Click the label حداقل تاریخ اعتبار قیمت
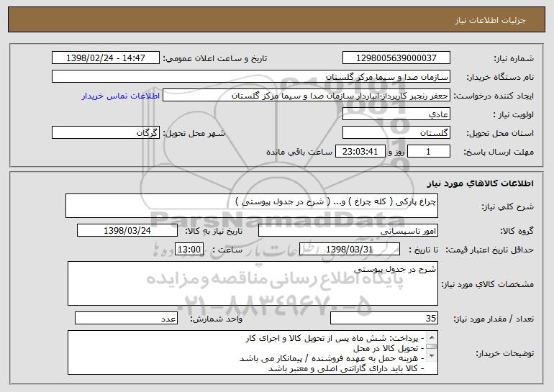 pos(489,250)
